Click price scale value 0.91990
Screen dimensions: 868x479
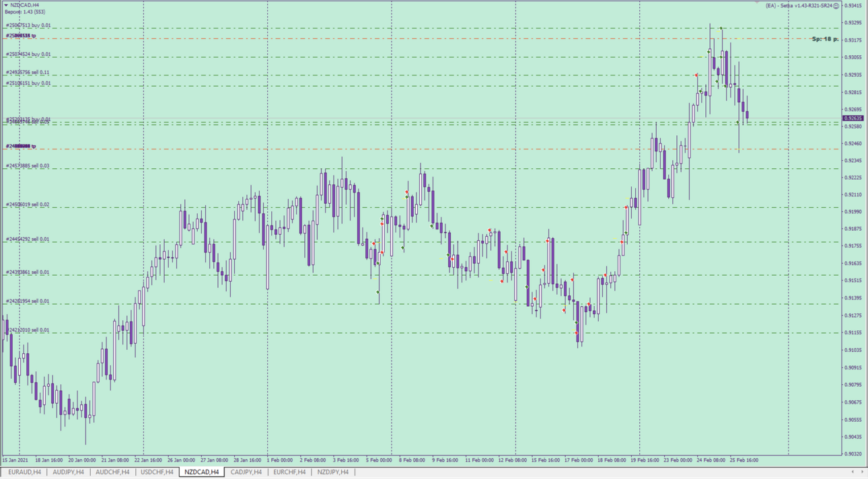(x=853, y=212)
